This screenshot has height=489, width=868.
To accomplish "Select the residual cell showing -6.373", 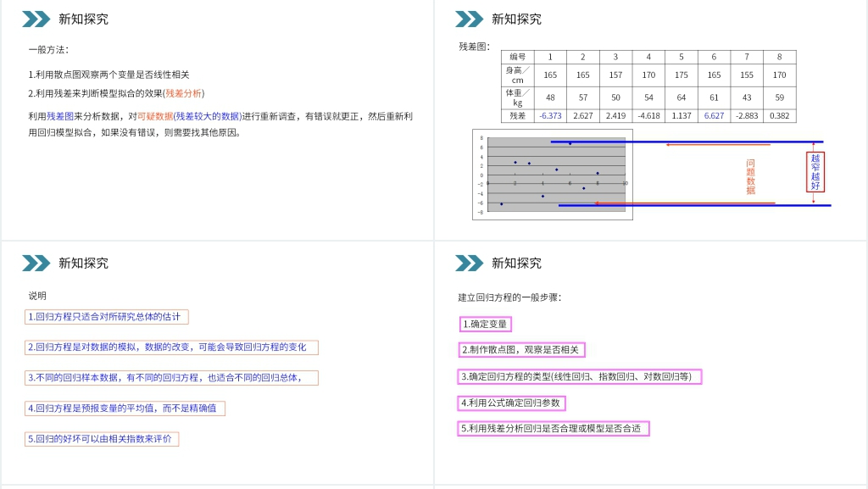I will point(550,115).
